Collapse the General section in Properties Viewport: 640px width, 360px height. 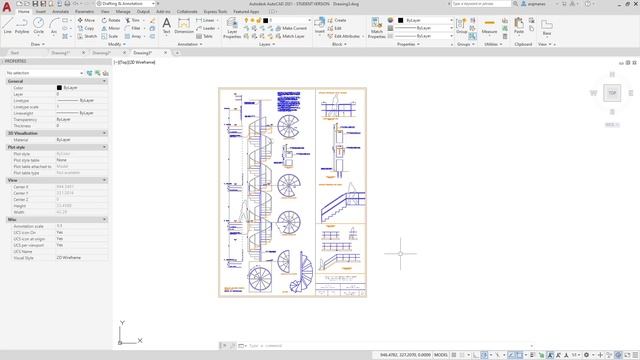[x=104, y=81]
